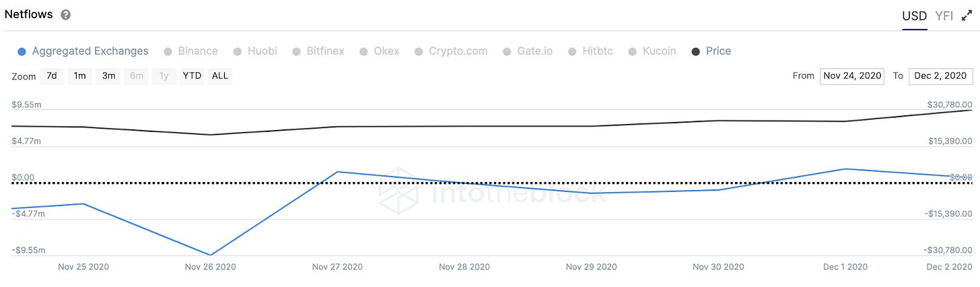The image size is (980, 287).
Task: Select the 3m zoom button
Action: pos(108,76)
